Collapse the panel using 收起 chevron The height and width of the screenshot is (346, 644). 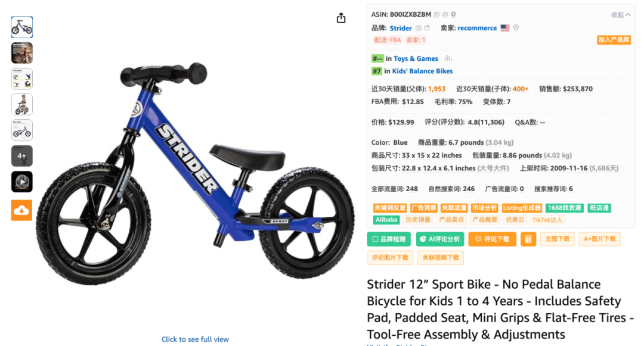click(x=621, y=15)
